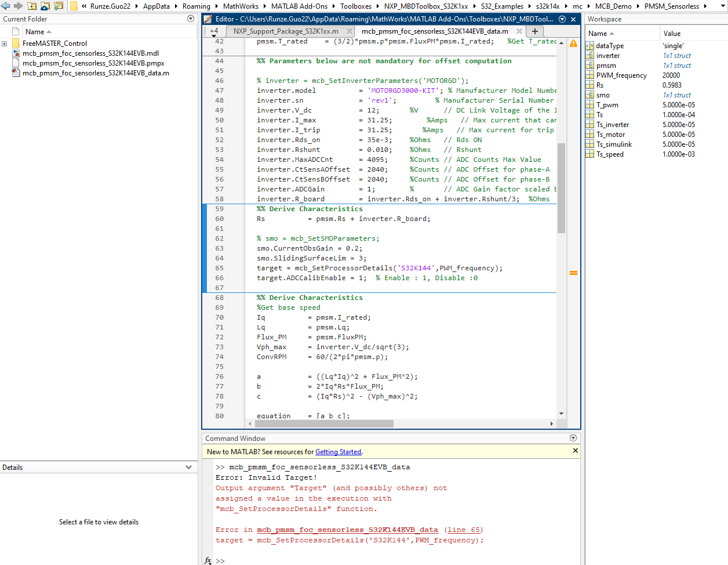This screenshot has height=565, width=728.
Task: Open Command Window actions menu
Action: point(573,439)
